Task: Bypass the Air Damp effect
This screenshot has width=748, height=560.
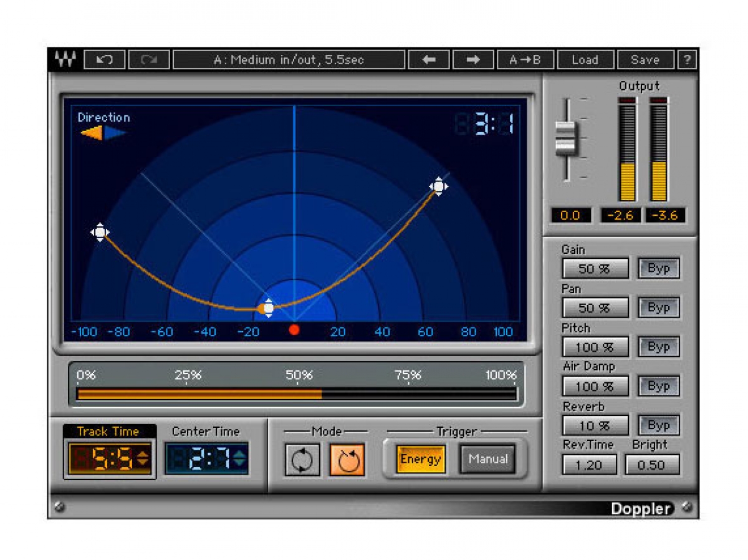Action: point(659,386)
